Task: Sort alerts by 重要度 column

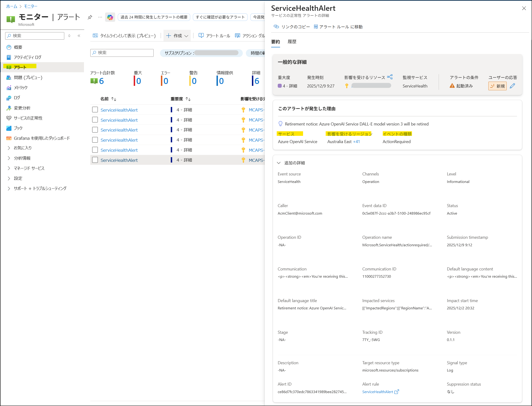Action: coord(181,99)
